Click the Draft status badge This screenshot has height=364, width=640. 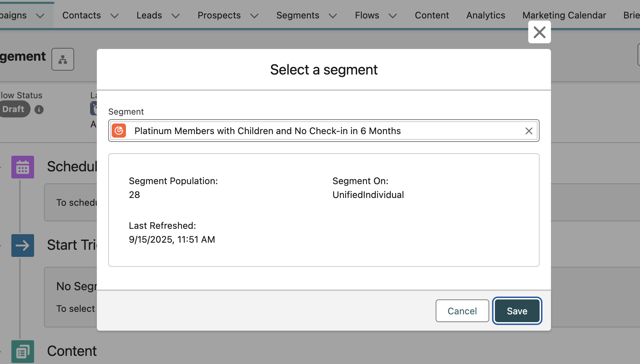point(14,109)
